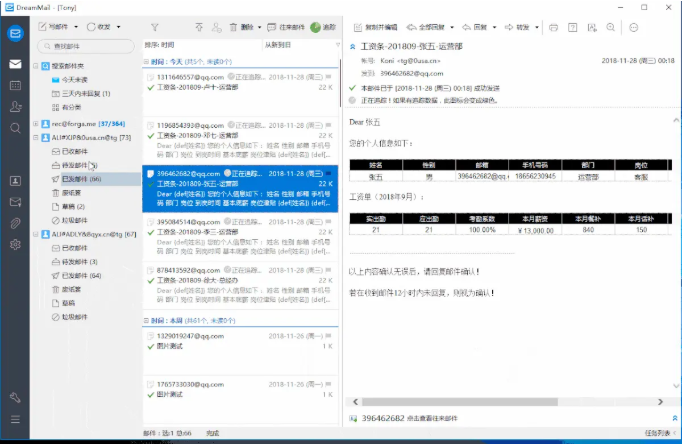Click the send/receive (收发) button

pyautogui.click(x=99, y=27)
